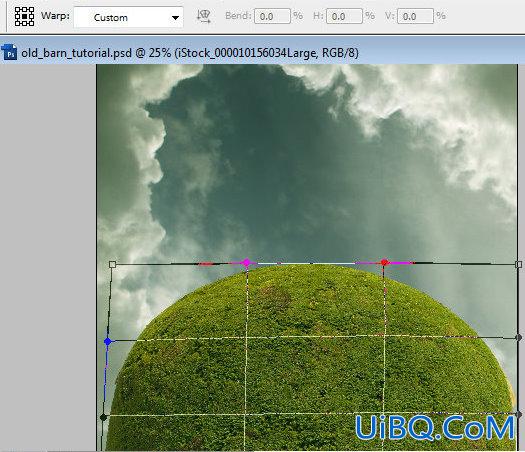Click the lower-left dark warp handle
The width and height of the screenshot is (525, 452).
pos(103,417)
